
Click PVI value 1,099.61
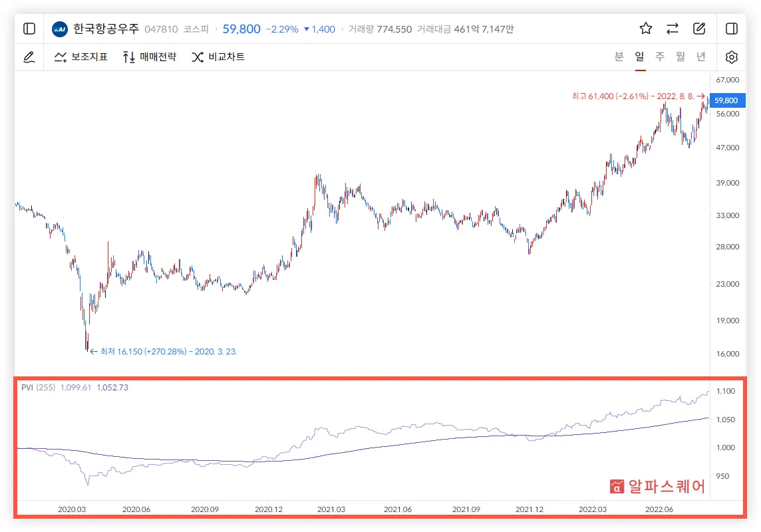tap(76, 388)
